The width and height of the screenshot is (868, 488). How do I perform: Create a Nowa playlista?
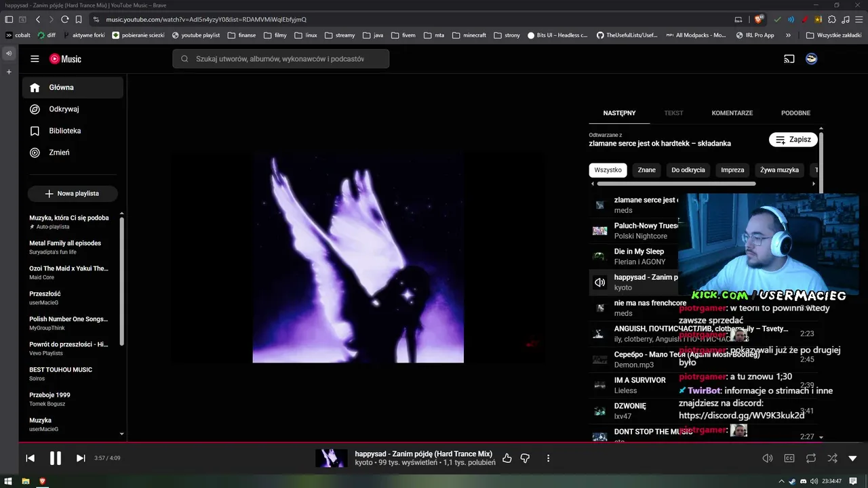(x=73, y=194)
